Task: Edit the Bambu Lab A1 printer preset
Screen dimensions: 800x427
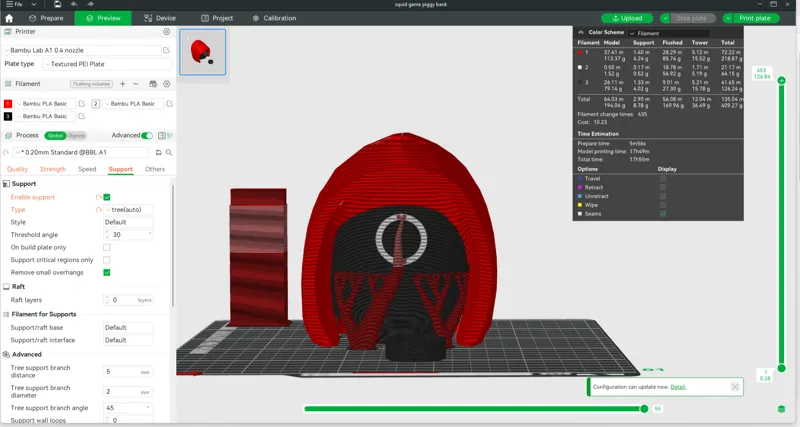Action: 166,50
